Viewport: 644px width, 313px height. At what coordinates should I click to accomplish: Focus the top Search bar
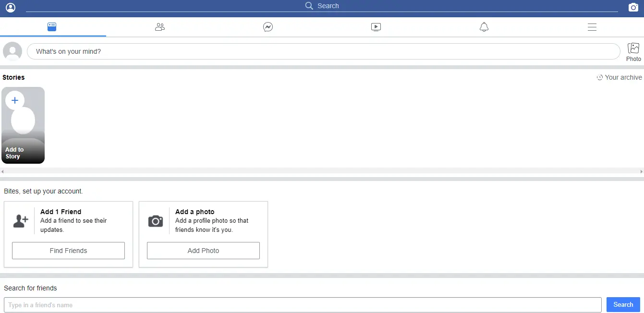tap(322, 6)
